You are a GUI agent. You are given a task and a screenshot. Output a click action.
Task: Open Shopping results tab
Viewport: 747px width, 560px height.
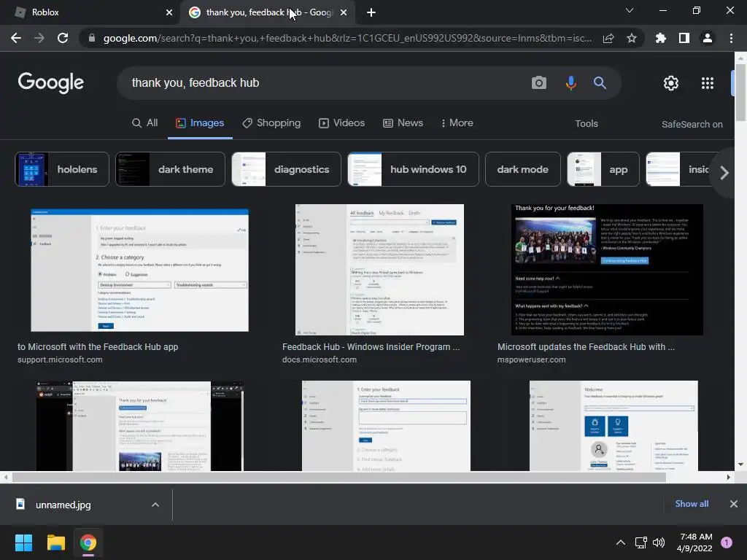tap(271, 122)
